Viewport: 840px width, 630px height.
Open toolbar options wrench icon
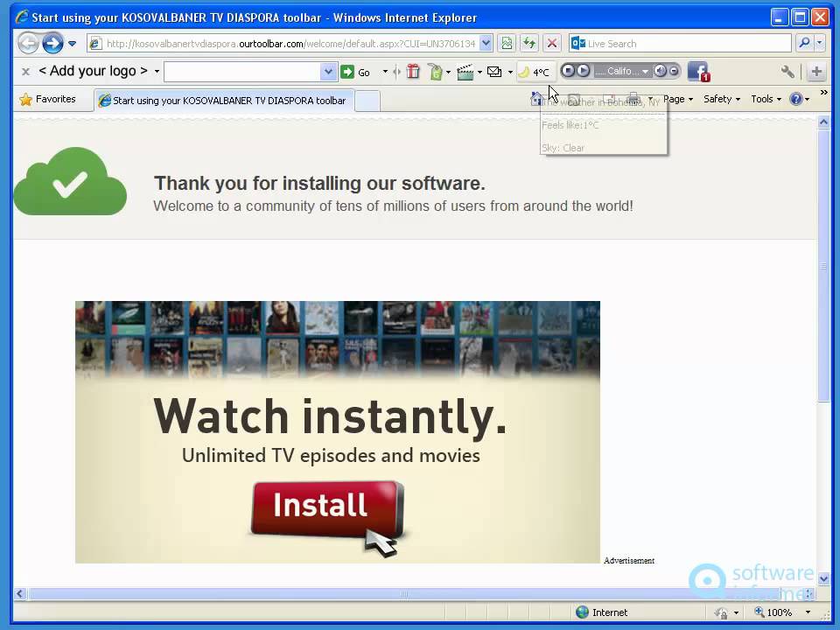(787, 71)
